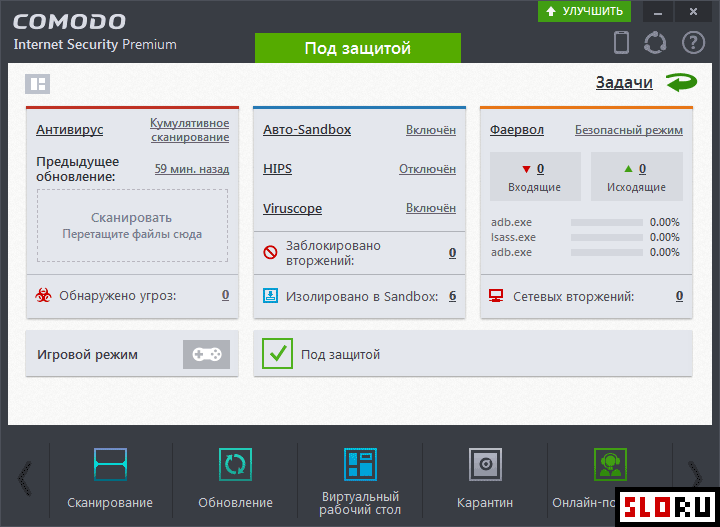
Task: Open detected threats count next to Обнаружено угроз
Action: click(x=225, y=295)
